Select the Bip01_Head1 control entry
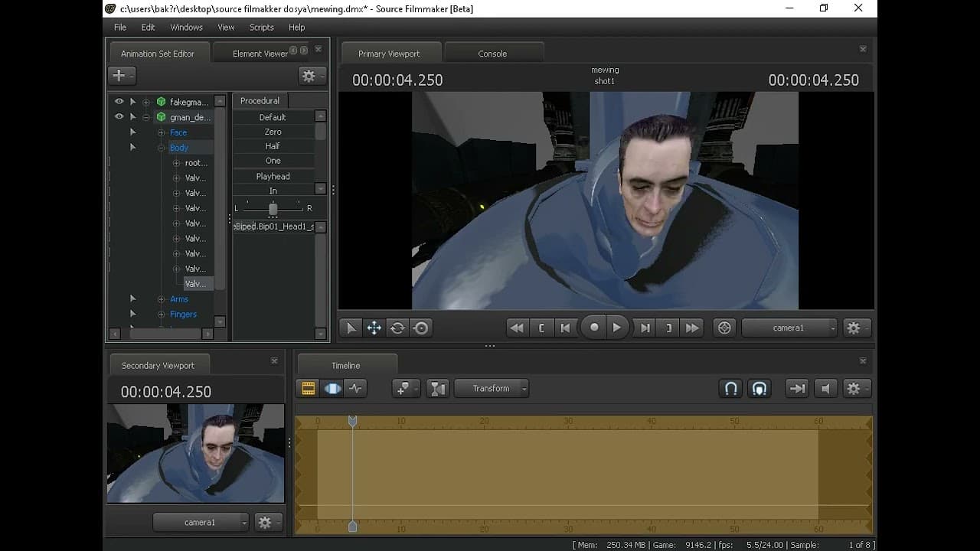Screen dimensions: 980x551 (x=274, y=227)
